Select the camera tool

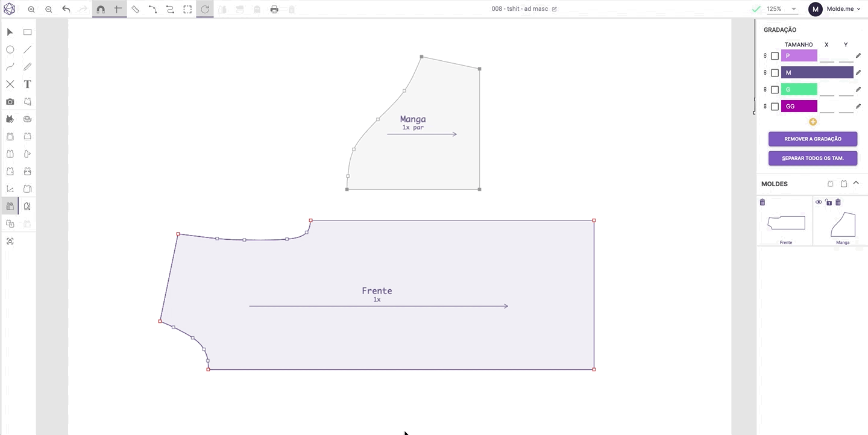point(10,102)
